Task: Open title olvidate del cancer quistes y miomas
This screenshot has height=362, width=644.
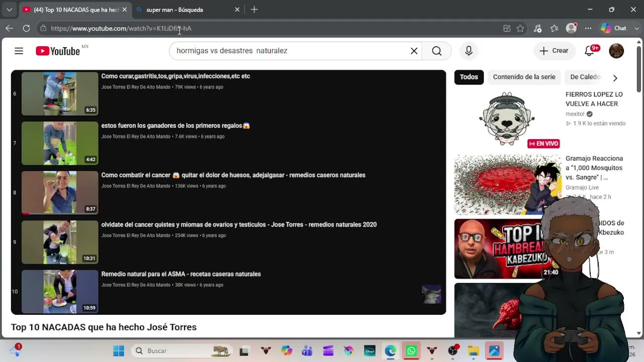Action: (x=239, y=225)
